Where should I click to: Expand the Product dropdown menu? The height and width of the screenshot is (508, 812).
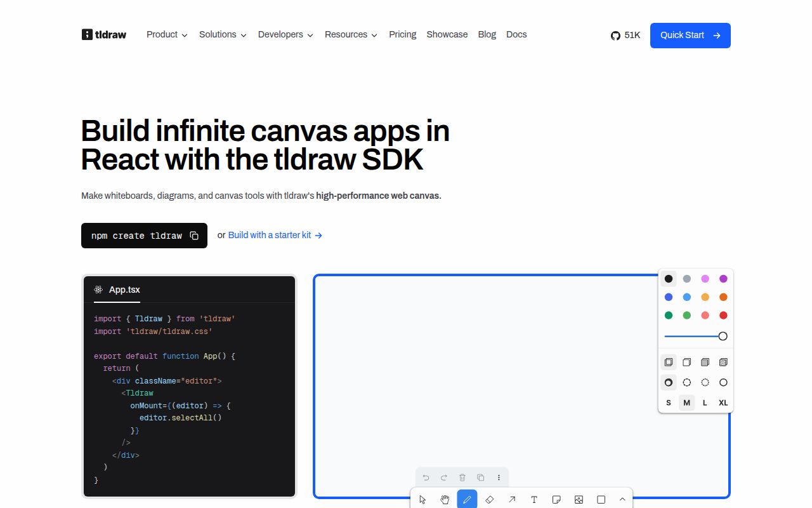coord(167,34)
